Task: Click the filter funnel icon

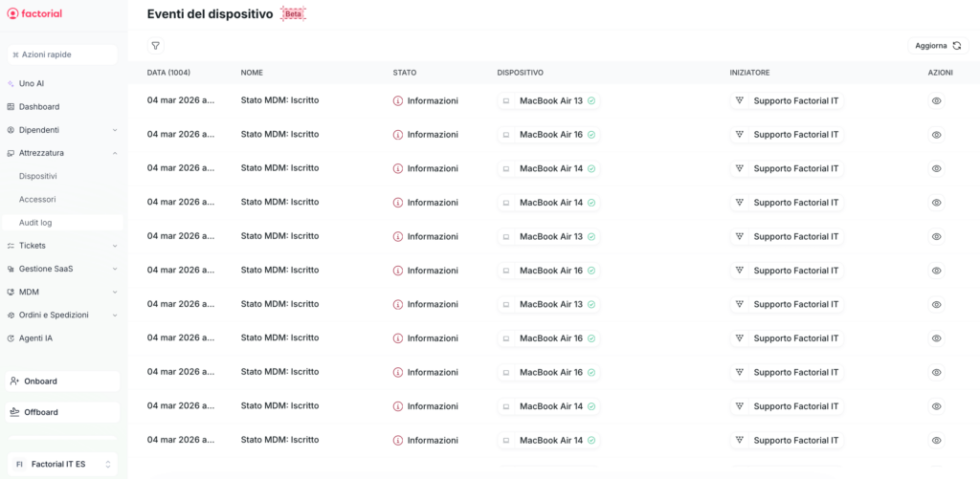Action: point(155,46)
